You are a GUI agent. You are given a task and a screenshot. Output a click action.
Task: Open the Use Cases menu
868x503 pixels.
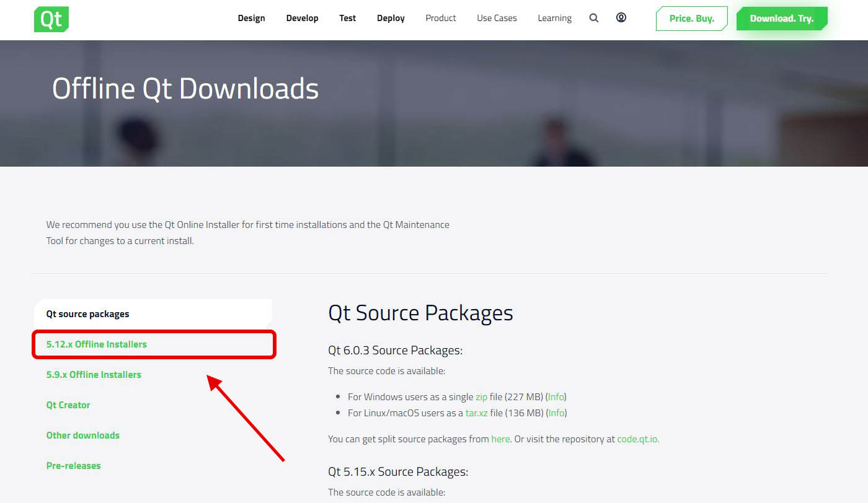pyautogui.click(x=497, y=18)
